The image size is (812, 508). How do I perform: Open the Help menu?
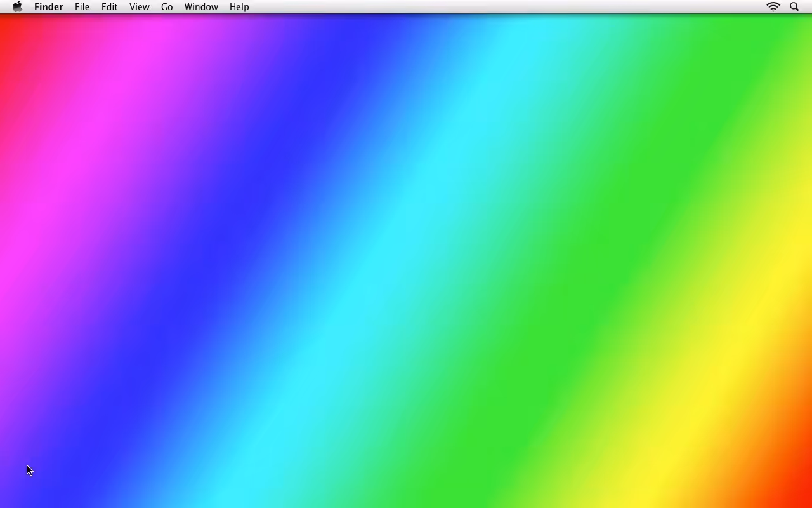239,7
